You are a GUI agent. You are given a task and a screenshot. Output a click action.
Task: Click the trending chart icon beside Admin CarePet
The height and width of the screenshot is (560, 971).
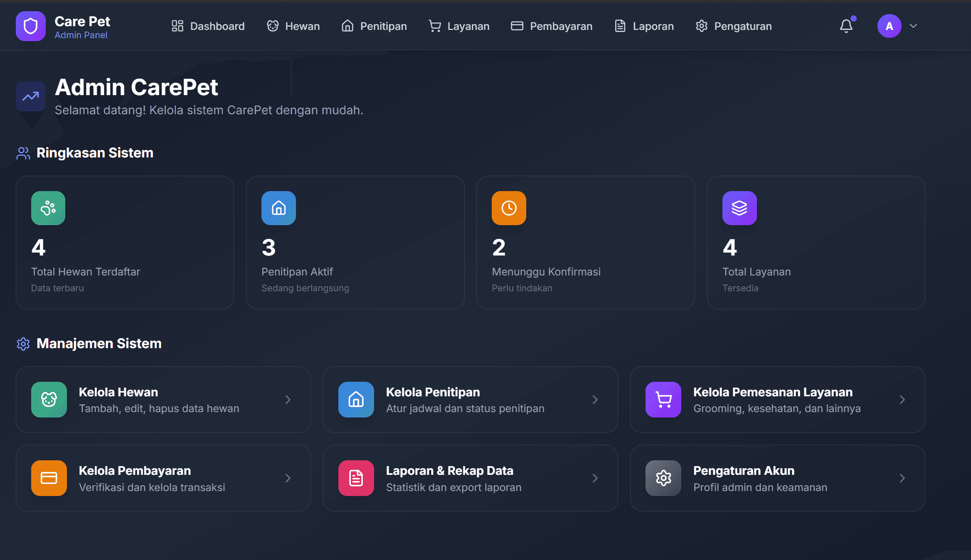tap(30, 96)
